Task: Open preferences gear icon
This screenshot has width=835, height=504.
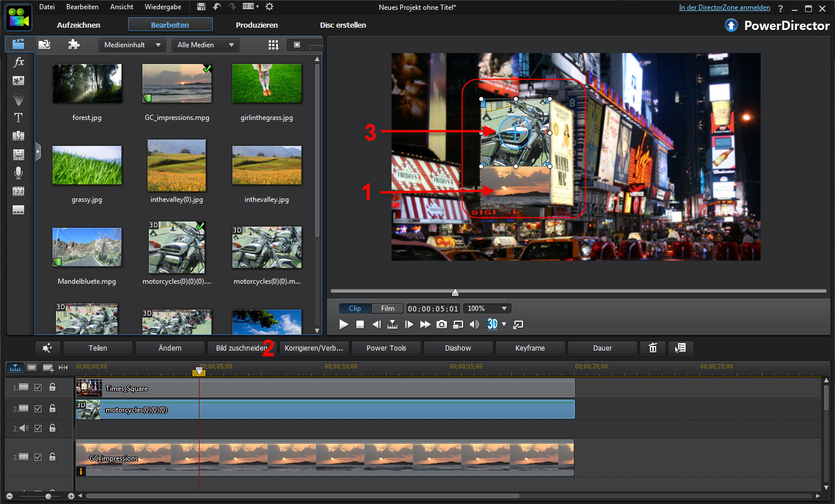Action: pos(269,7)
